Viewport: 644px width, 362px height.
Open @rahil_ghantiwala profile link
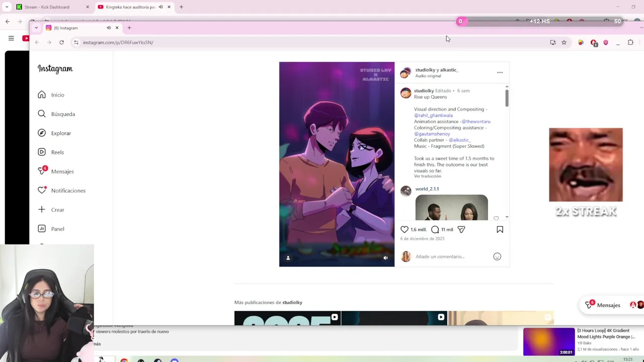(x=433, y=115)
